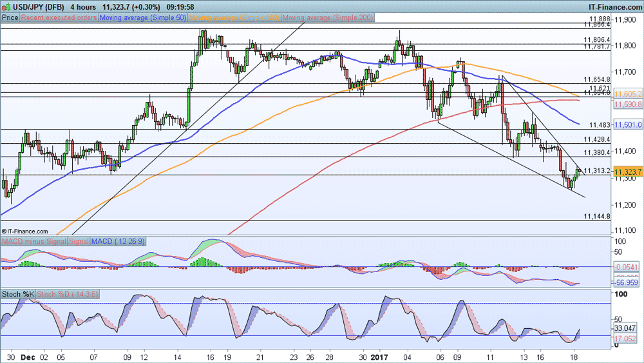Click the 11,313.2 horizontal level label
The height and width of the screenshot is (363, 644).
click(597, 171)
